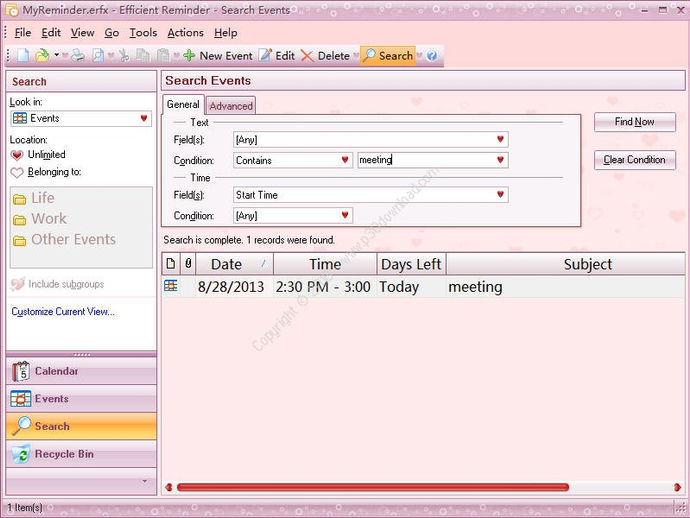The image size is (690, 518).
Task: Click the Find Now button
Action: [635, 122]
